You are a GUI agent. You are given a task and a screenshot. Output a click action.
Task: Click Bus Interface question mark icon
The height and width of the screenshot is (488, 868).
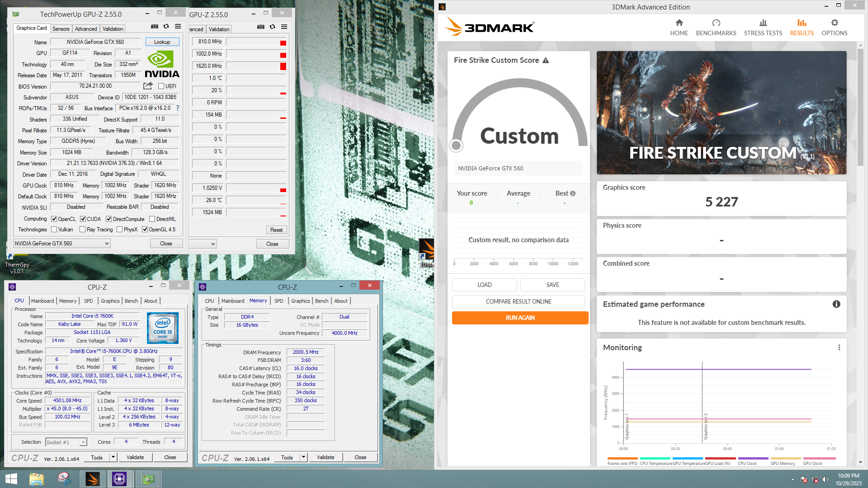tap(178, 108)
